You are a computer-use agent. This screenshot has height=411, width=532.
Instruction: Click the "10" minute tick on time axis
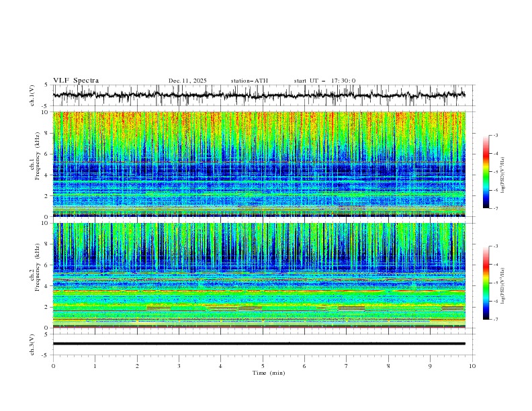(x=472, y=366)
